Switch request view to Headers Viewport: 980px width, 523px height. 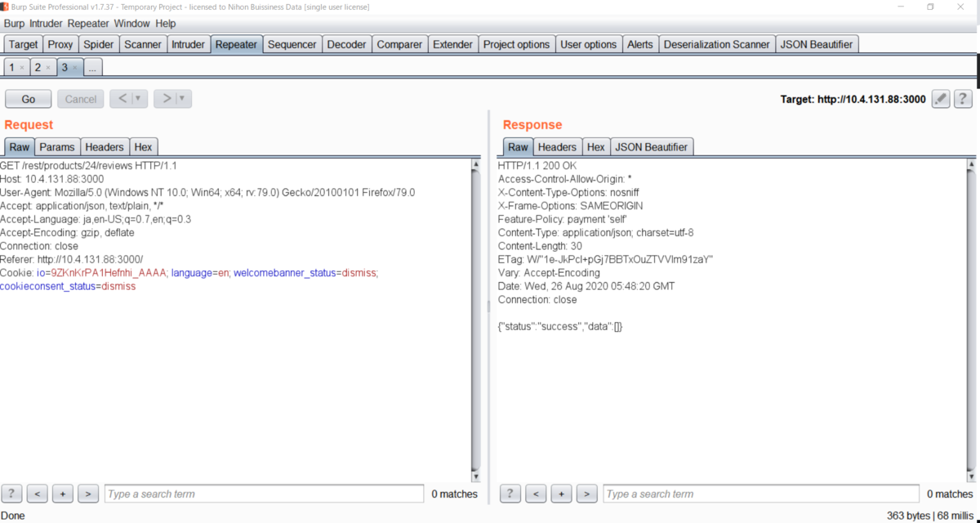tap(105, 147)
